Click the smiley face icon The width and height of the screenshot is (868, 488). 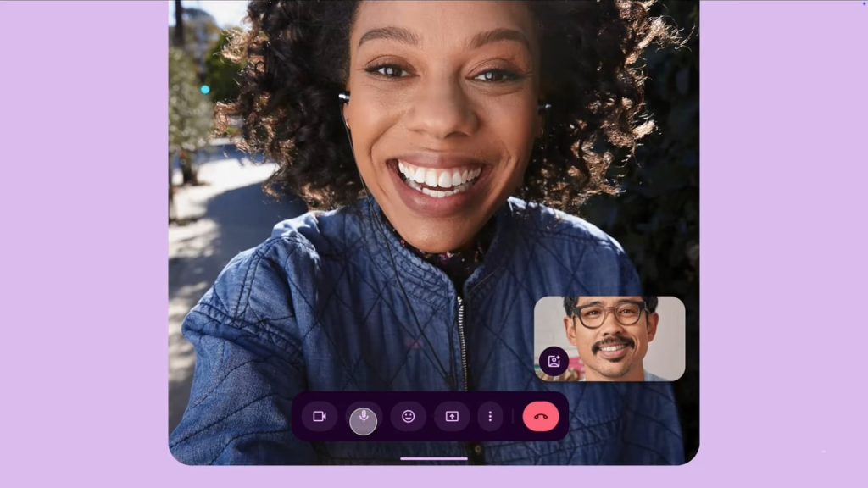[408, 416]
